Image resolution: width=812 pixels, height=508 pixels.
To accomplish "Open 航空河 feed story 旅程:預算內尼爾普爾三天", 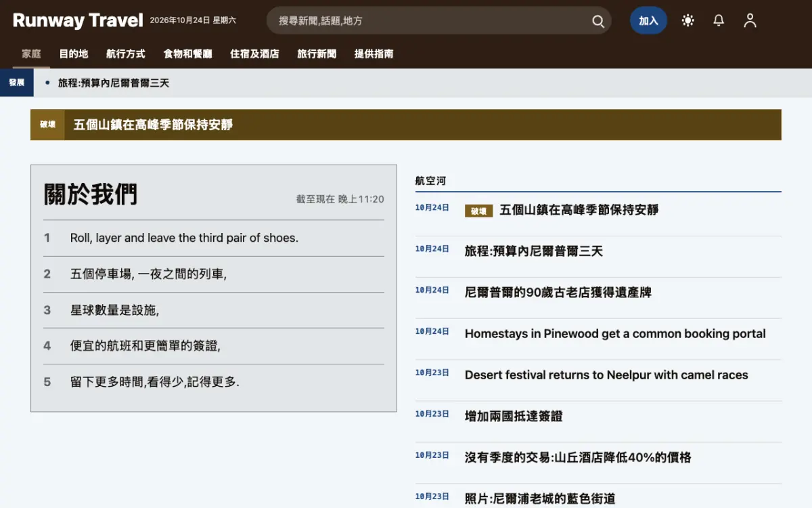I will (533, 251).
